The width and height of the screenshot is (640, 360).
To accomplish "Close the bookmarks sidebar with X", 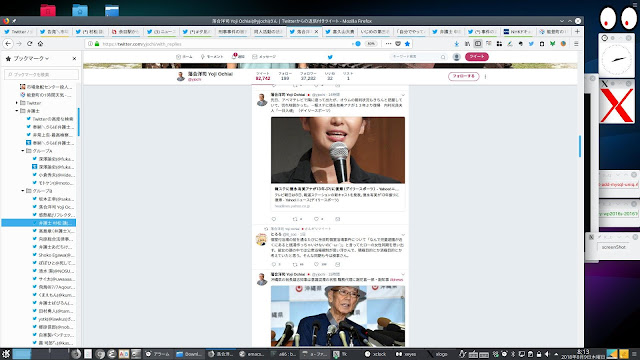I will (74, 59).
